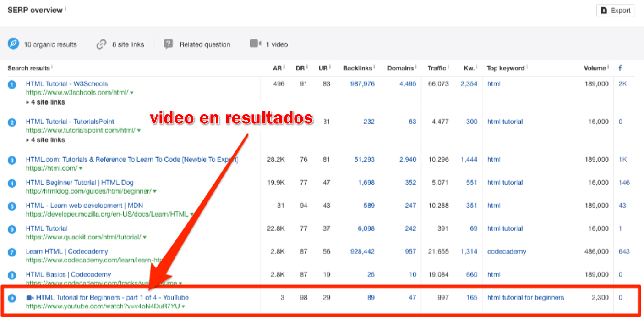Click the codecademy top keyword link

coord(506,251)
